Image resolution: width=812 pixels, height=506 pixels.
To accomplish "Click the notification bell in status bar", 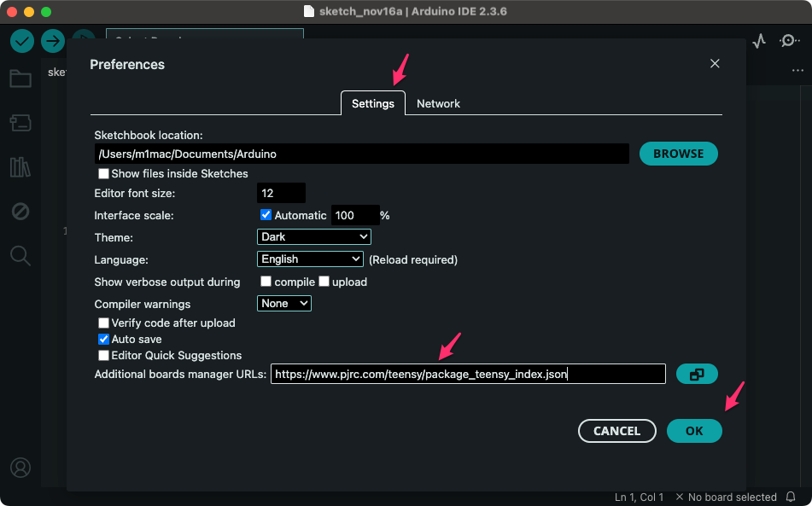I will [x=791, y=497].
